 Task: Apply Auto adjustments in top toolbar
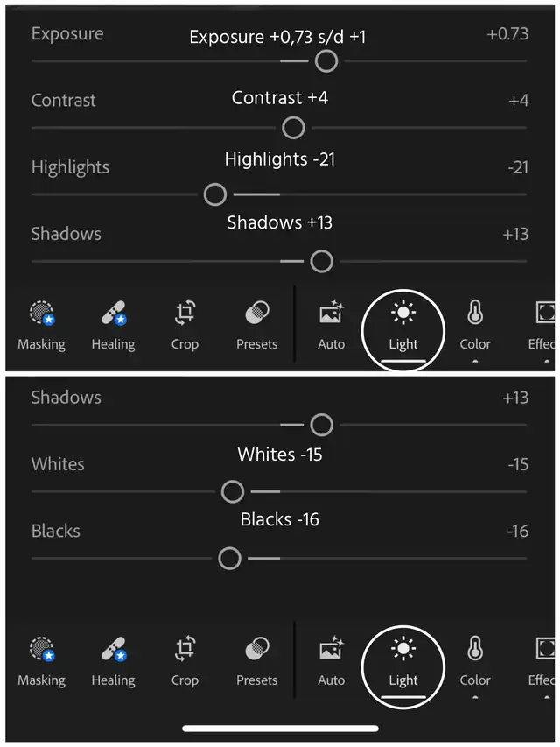point(331,324)
